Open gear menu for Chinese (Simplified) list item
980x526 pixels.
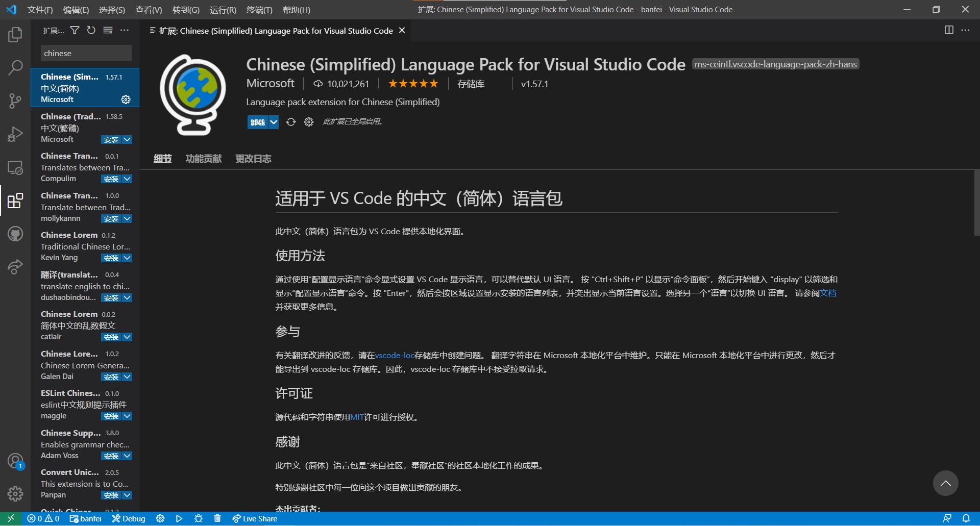(126, 99)
